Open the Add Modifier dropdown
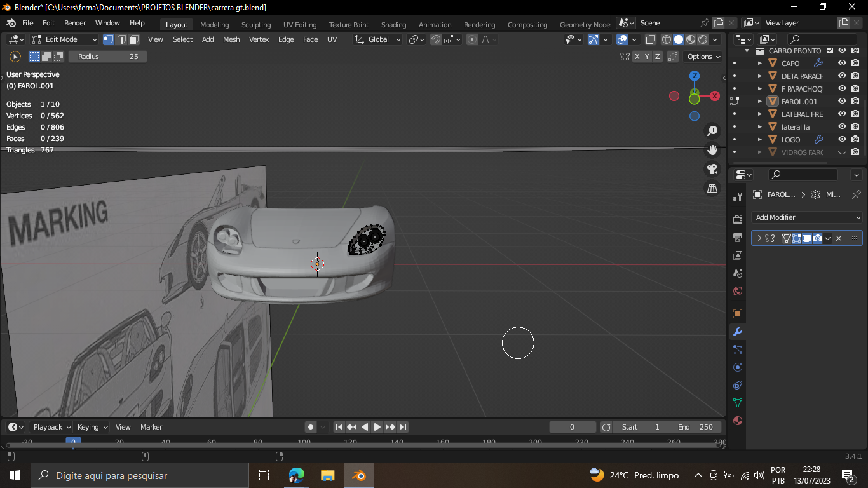The image size is (868, 488). [806, 217]
